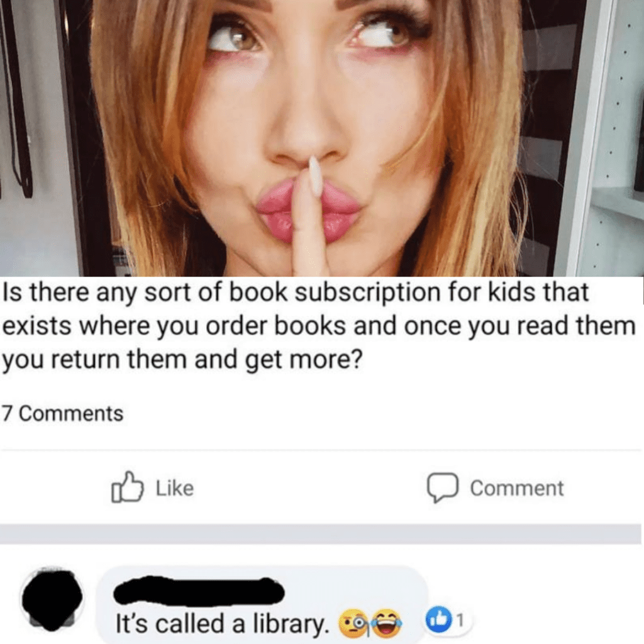This screenshot has width=644, height=644.
Task: Click the white fingernail in the photo
Action: [316, 177]
